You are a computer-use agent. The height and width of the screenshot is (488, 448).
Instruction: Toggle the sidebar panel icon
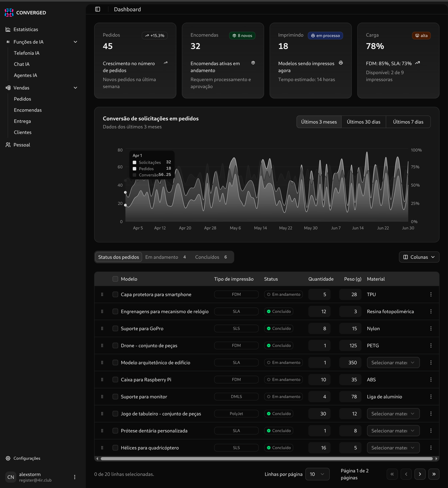tap(98, 9)
